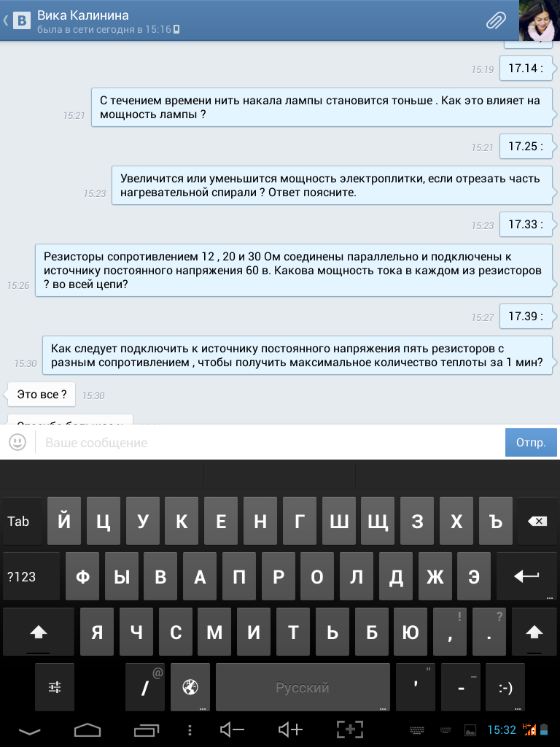Tap the keyboard backspace key
The height and width of the screenshot is (747, 560).
pos(537,521)
